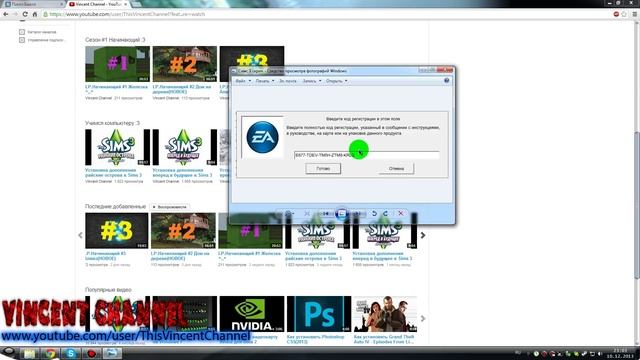640x360 pixels.
Task: Click the Воспроизвести play-all button
Action: pyautogui.click(x=169, y=207)
